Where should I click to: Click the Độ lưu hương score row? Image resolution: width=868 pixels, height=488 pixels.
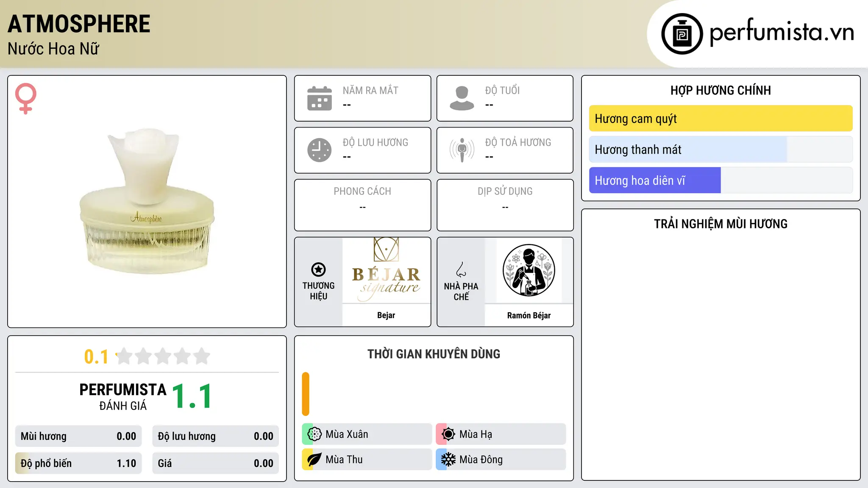click(216, 436)
